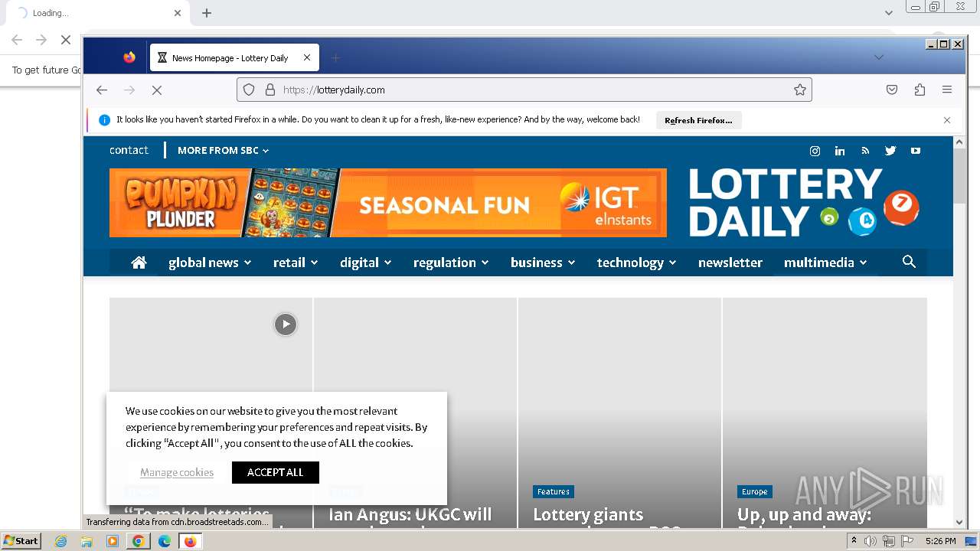The image size is (980, 551).
Task: Open Firefox application hamburger menu
Action: tap(947, 90)
